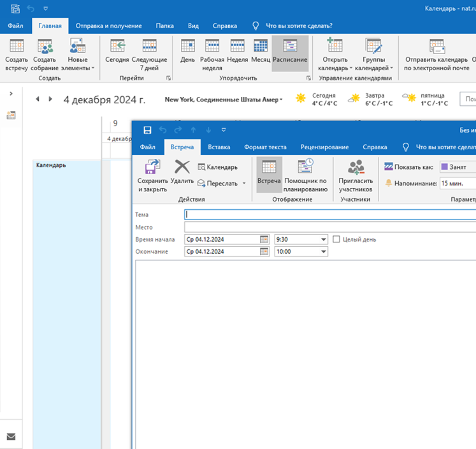Click Save and close (Сохранить и закрыть)
Image resolution: width=476 pixels, height=449 pixels.
(152, 175)
